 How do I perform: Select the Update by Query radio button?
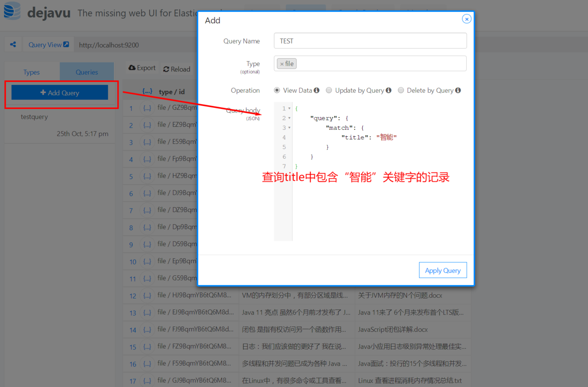point(329,90)
